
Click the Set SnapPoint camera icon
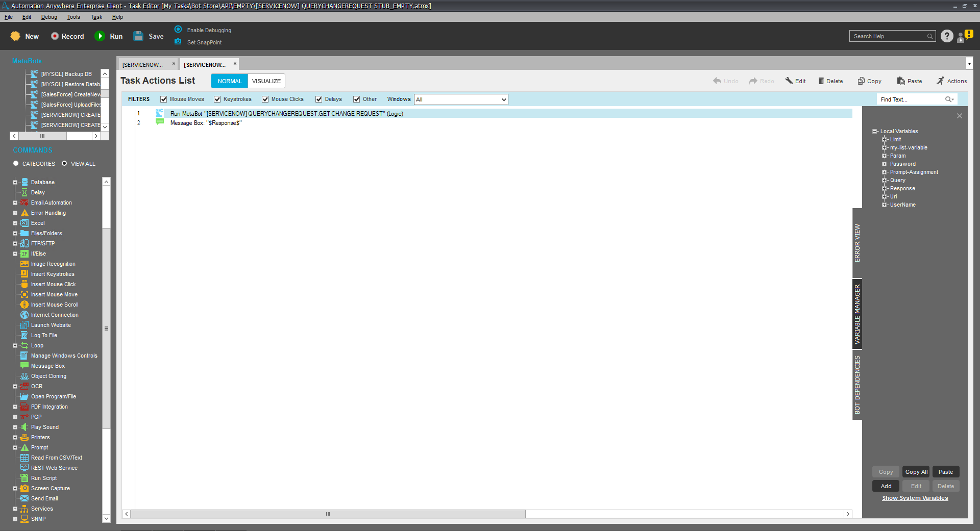[x=178, y=42]
